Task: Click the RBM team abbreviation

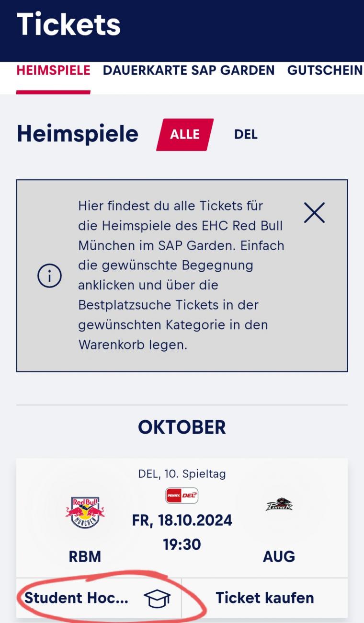Action: point(85,557)
